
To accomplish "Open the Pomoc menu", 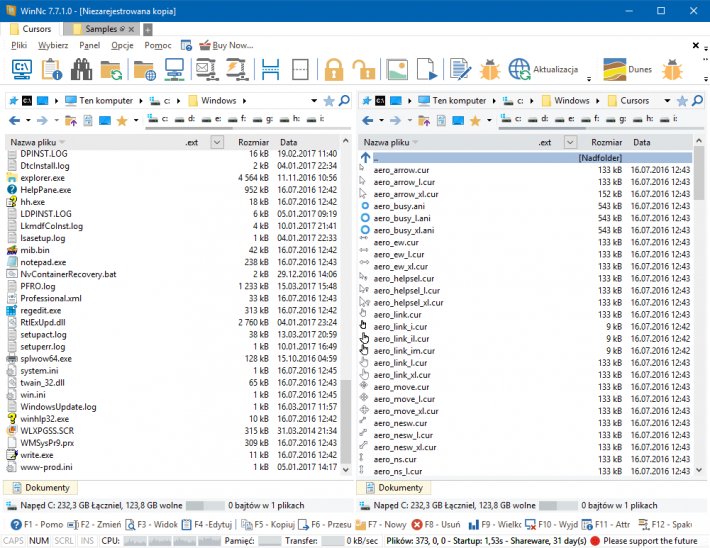I will (x=158, y=45).
